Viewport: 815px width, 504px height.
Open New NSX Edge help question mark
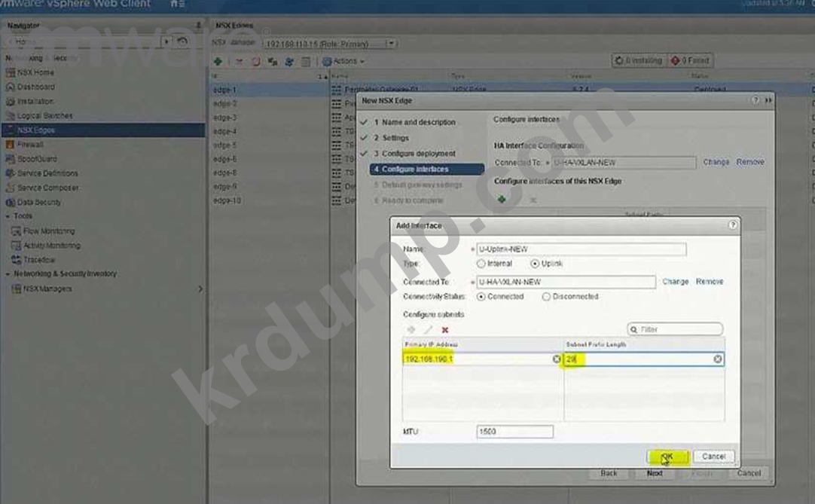pyautogui.click(x=755, y=100)
